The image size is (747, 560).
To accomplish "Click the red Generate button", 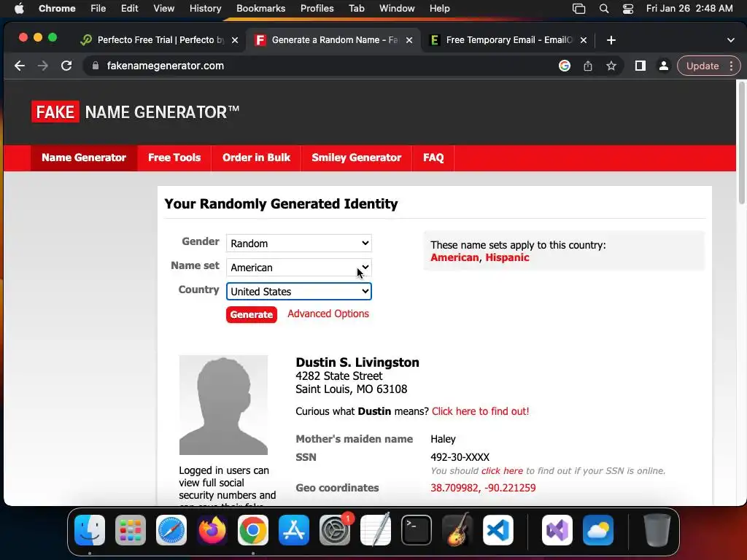I will 252,315.
